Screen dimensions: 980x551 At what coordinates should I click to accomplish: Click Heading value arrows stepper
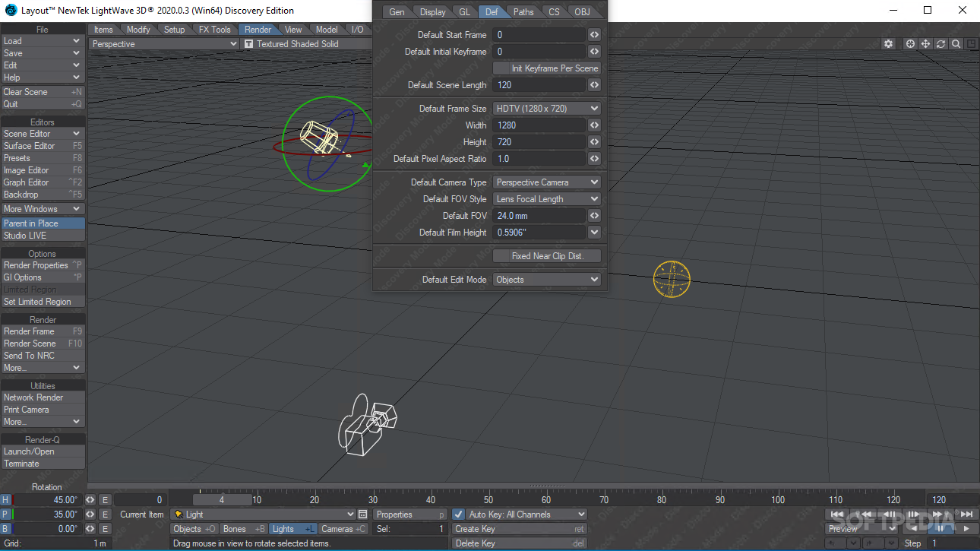pyautogui.click(x=90, y=500)
